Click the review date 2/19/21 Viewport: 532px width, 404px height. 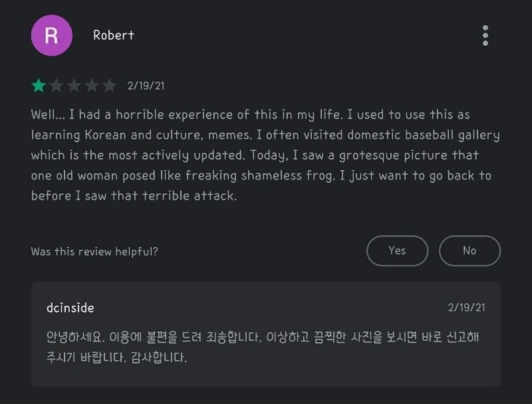(x=146, y=86)
